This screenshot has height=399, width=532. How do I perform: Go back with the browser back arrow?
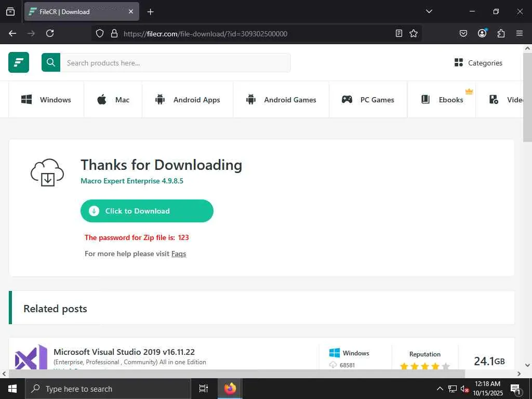click(12, 33)
